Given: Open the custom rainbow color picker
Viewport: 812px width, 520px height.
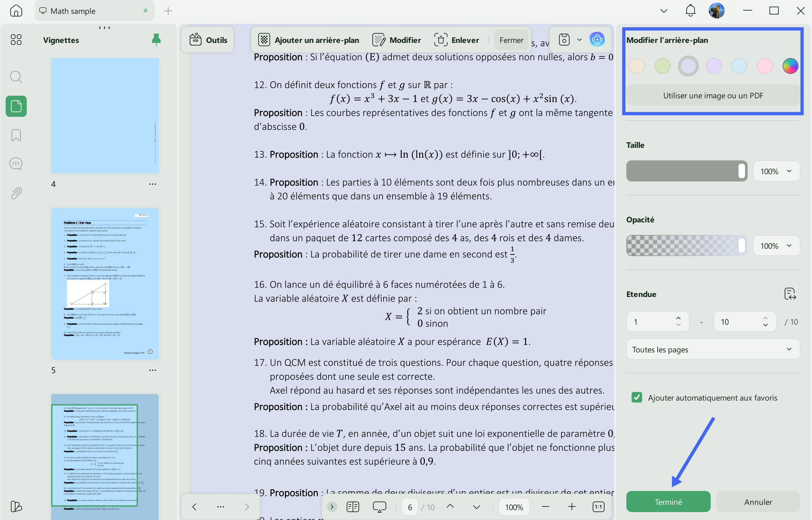Looking at the screenshot, I should click(x=791, y=66).
